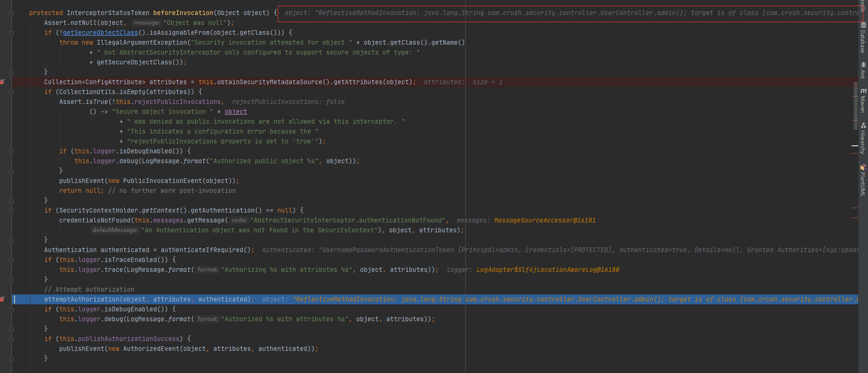Click the 'defaultMessage:' parameter hint

click(115, 230)
